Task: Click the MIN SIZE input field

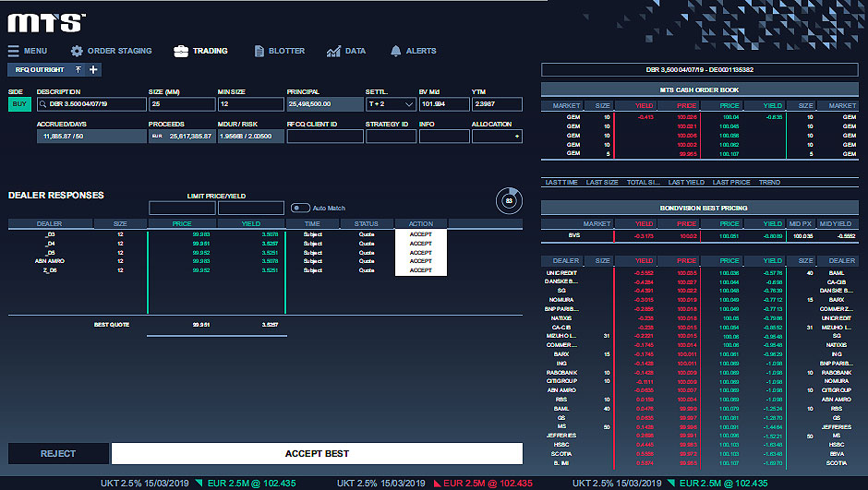Action: coord(251,104)
